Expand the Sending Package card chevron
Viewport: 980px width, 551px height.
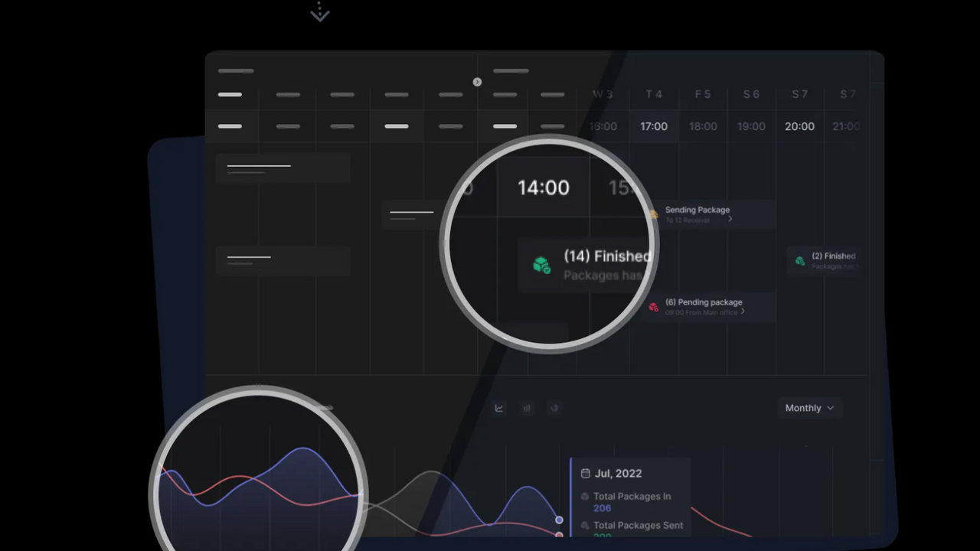click(x=730, y=219)
